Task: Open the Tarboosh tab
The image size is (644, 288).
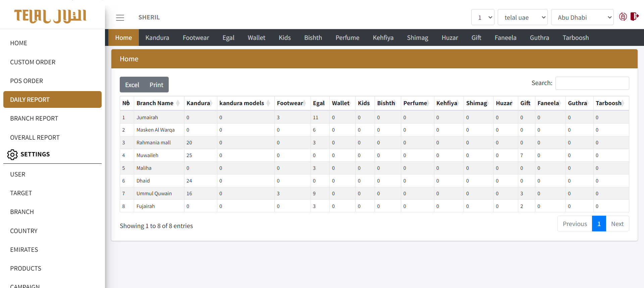Action: [576, 38]
